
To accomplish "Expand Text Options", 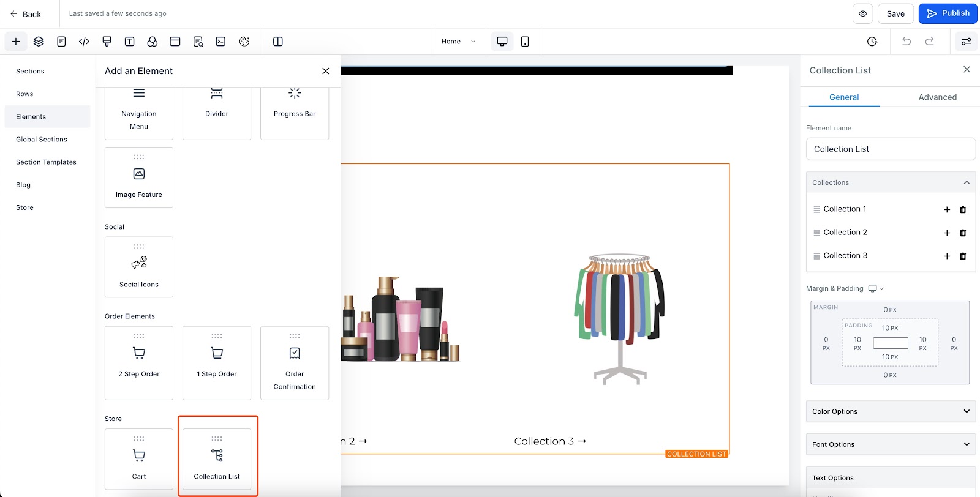I will tap(891, 478).
